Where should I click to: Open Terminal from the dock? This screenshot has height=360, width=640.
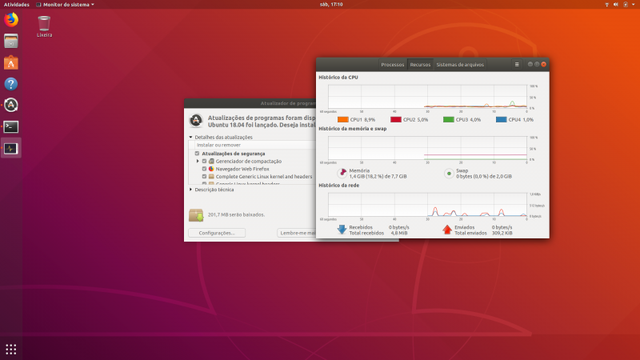coord(11,127)
